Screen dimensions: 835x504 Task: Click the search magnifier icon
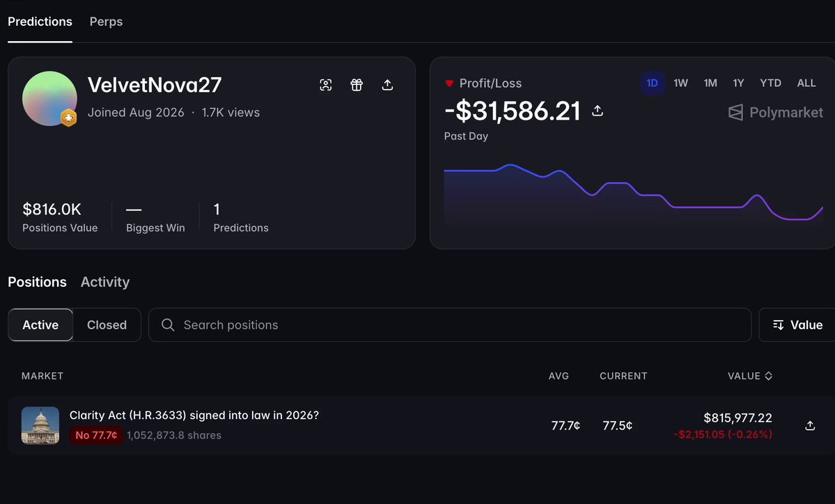168,324
